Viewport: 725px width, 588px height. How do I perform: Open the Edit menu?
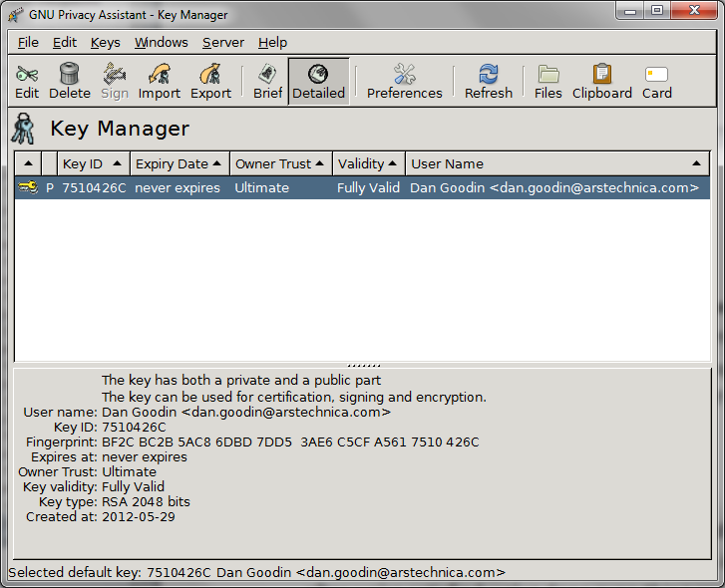coord(64,43)
